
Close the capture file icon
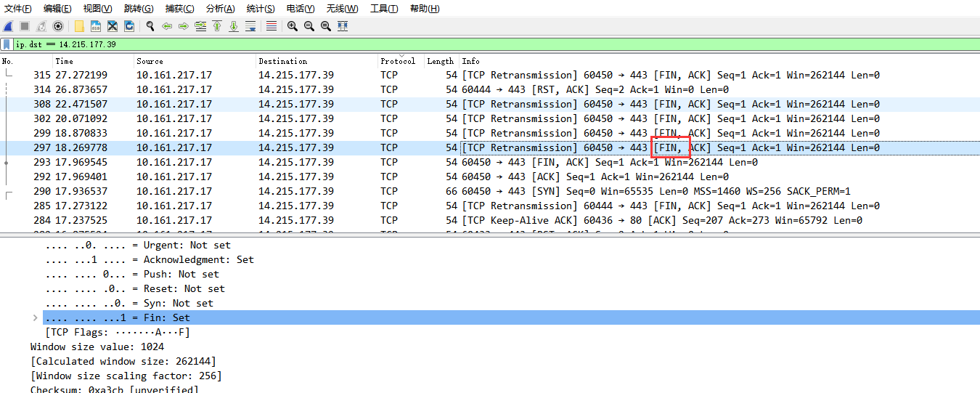pyautogui.click(x=113, y=26)
